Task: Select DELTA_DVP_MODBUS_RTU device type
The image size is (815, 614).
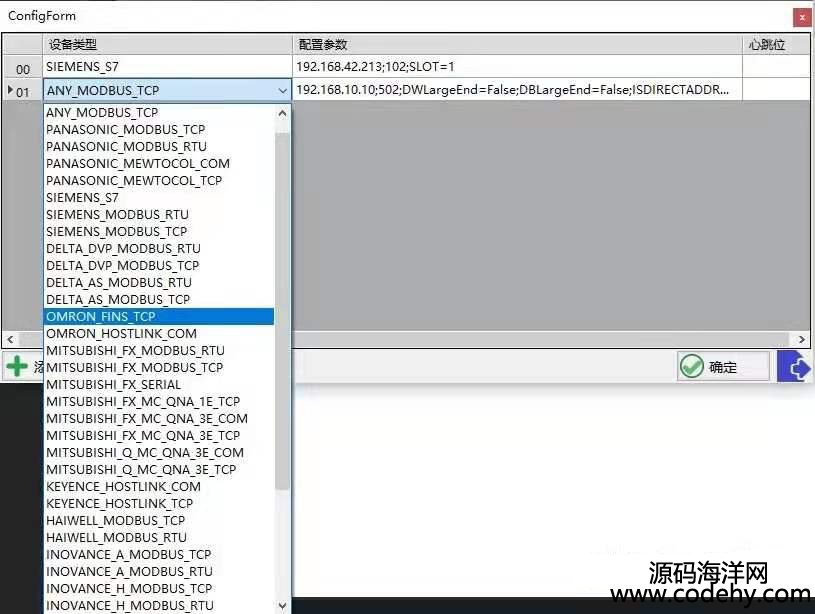Action: [159, 249]
